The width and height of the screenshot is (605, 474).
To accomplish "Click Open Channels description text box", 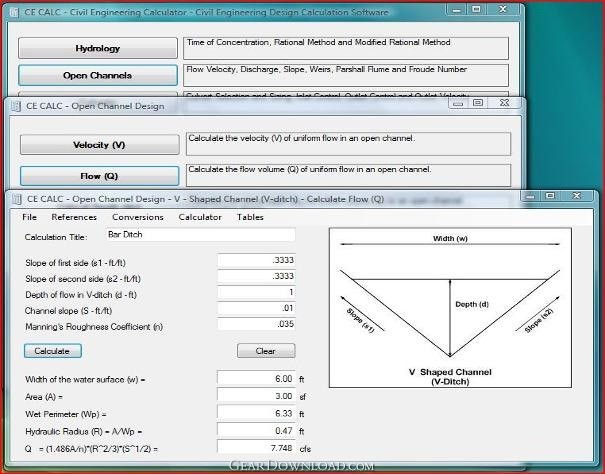I will pos(346,75).
